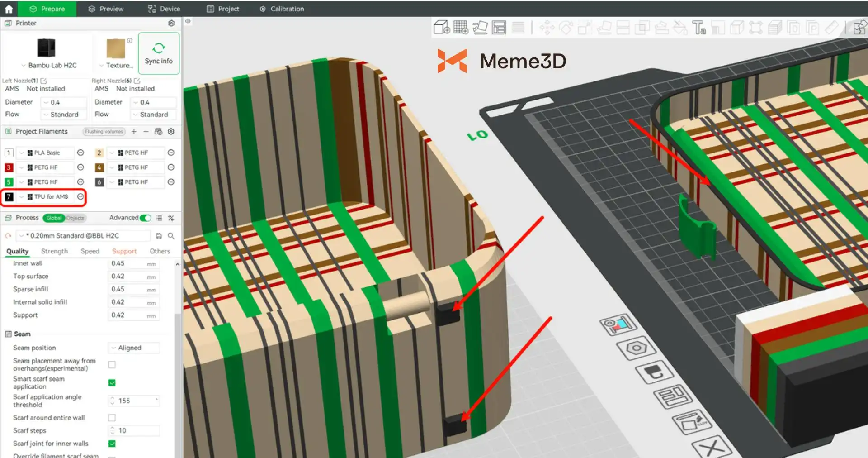Click the Home icon in top bar
This screenshot has height=458, width=868.
tap(9, 9)
